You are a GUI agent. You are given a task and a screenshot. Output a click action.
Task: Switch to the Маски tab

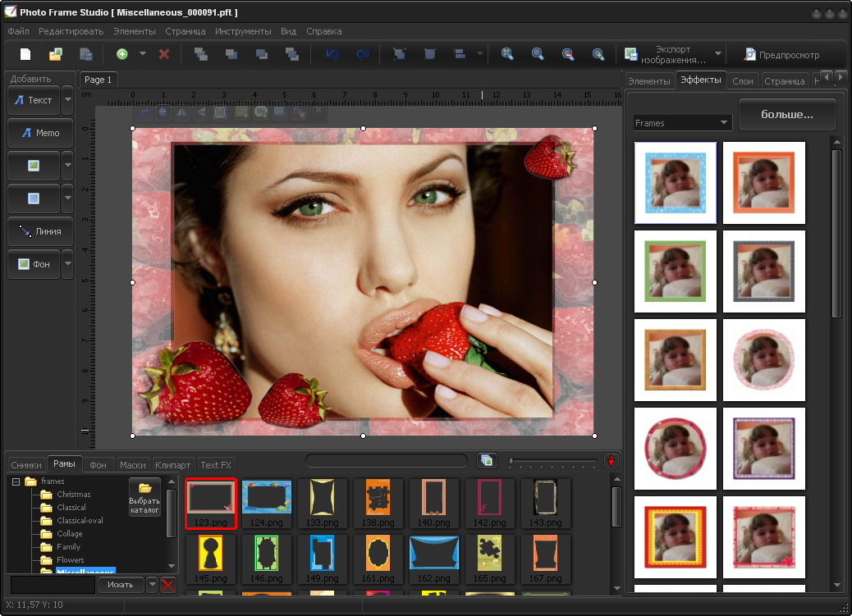click(133, 465)
